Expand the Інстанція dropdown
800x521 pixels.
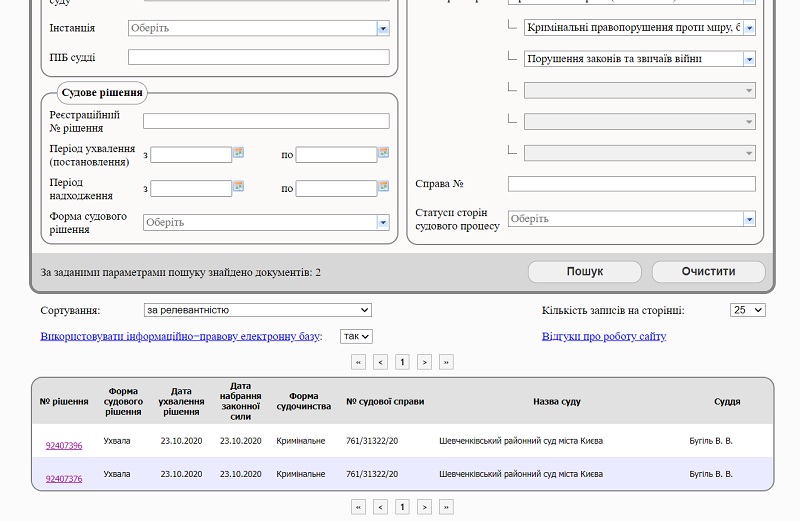pos(382,29)
